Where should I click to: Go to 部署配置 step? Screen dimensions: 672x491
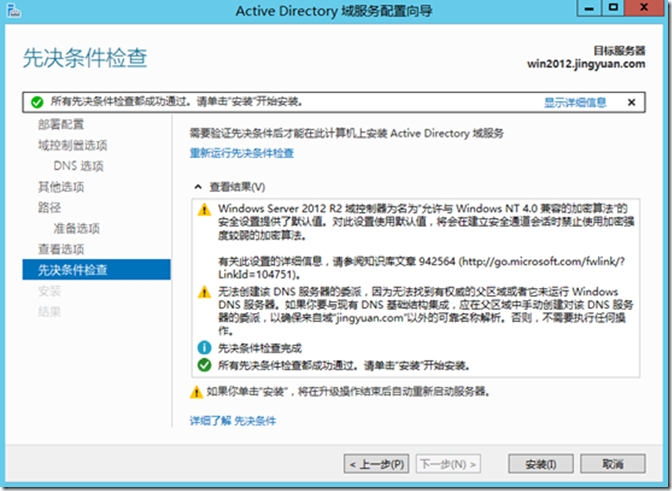61,124
